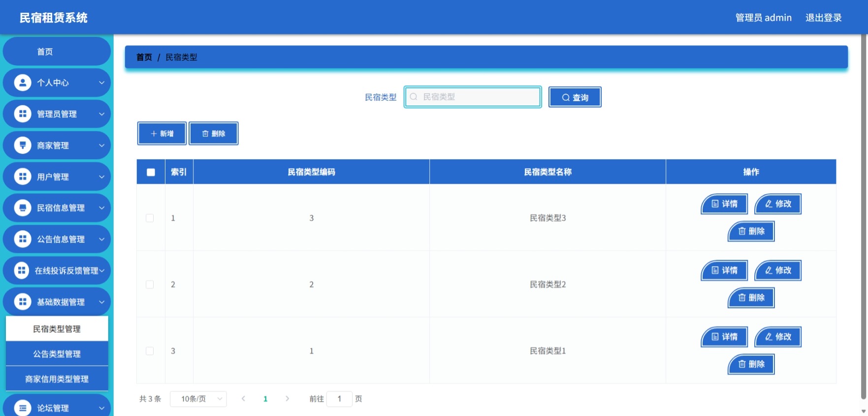
Task: Click the 查询 search button
Action: point(575,97)
